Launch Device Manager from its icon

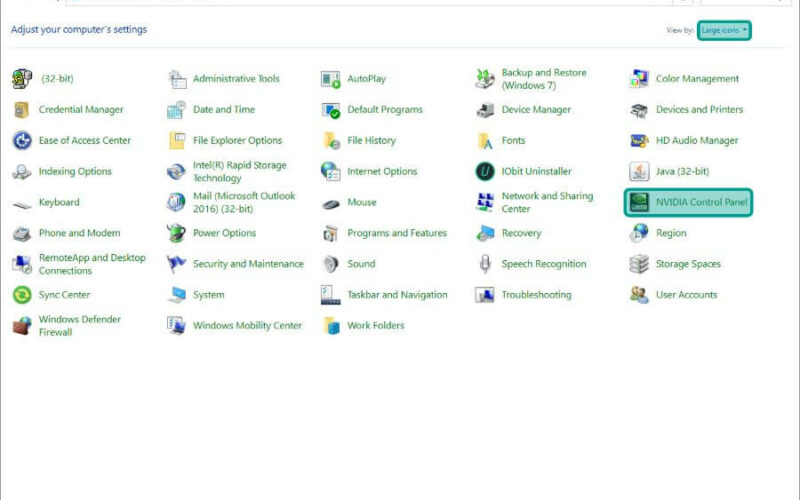pyautogui.click(x=485, y=110)
